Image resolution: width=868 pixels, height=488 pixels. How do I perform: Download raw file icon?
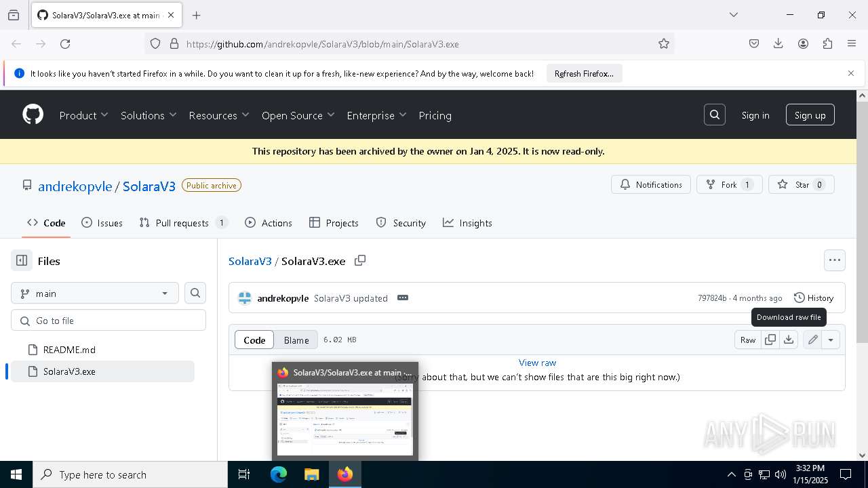click(x=789, y=340)
